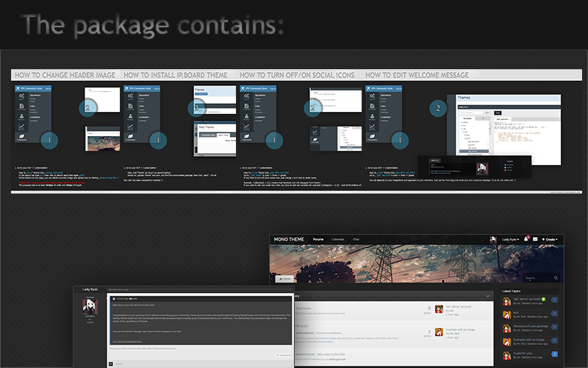Click the user avatar in the navigation bar
The height and width of the screenshot is (368, 588).
pyautogui.click(x=493, y=239)
